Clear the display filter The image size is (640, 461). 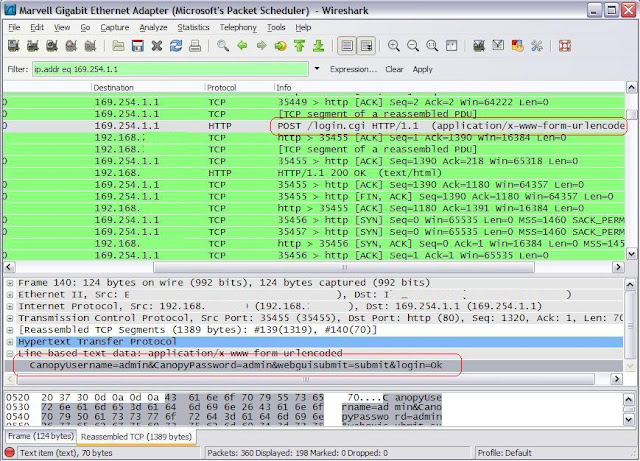(x=394, y=69)
